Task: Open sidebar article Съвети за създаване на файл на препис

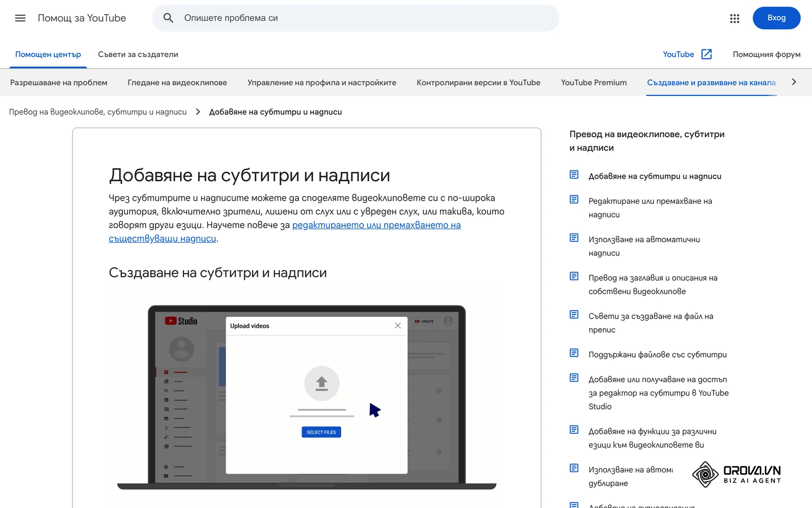Action: [651, 323]
